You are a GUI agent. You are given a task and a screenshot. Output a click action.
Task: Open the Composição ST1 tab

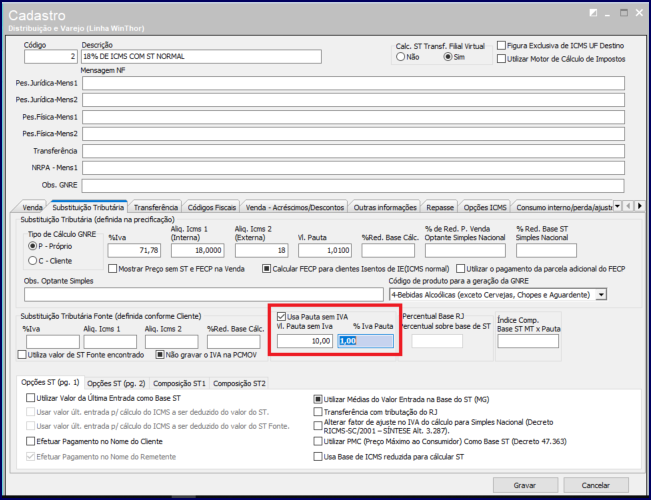click(x=179, y=383)
